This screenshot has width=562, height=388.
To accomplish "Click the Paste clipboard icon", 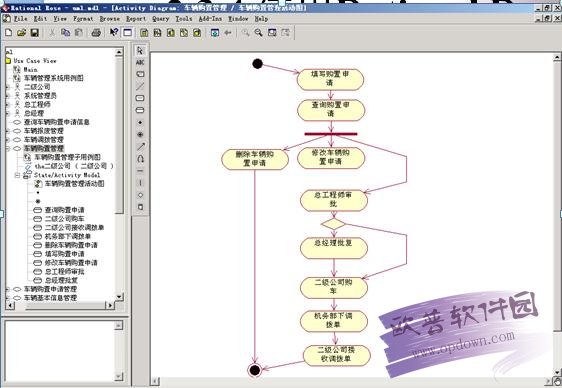I will [78, 33].
